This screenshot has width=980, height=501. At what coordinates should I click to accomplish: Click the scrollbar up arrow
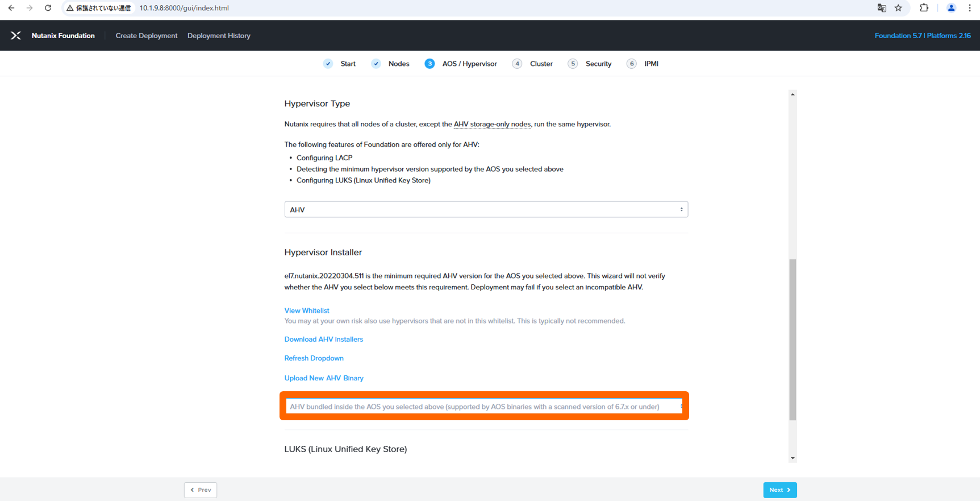[x=793, y=94]
